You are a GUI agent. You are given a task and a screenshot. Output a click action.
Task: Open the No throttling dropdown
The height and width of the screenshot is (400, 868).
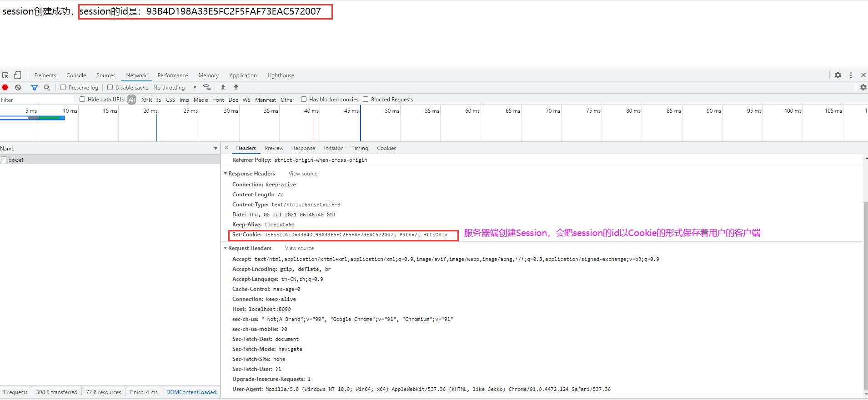(x=175, y=88)
